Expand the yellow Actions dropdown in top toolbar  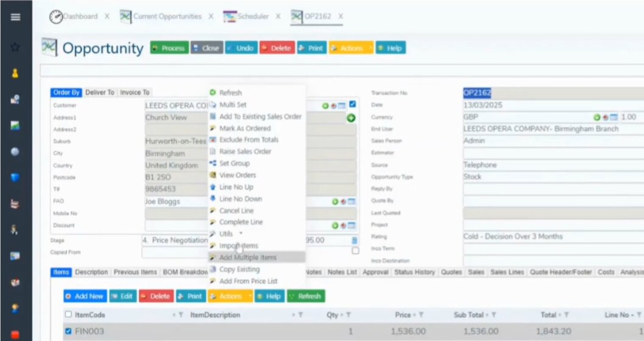[x=351, y=48]
